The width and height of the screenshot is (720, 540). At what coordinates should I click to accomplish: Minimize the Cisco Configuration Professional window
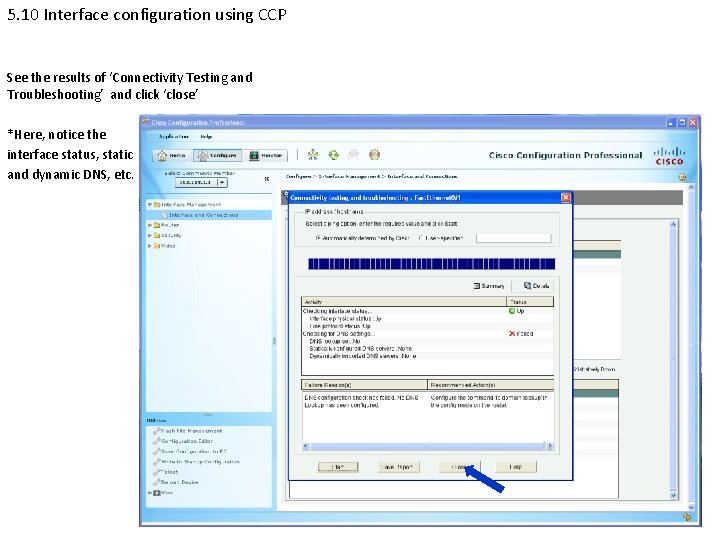click(x=671, y=123)
